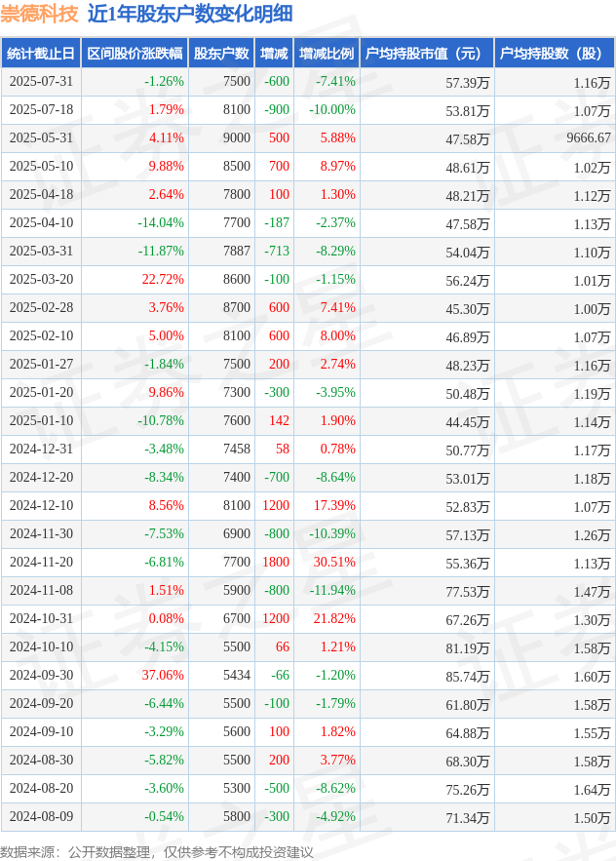Click the 股东户数 column header
Image resolution: width=616 pixels, height=861 pixels.
221,54
